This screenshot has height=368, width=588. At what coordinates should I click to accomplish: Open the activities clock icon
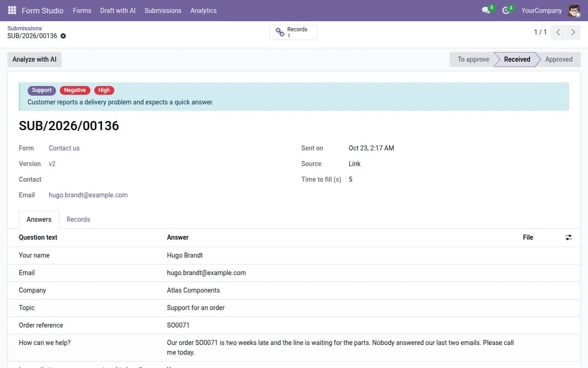click(506, 10)
